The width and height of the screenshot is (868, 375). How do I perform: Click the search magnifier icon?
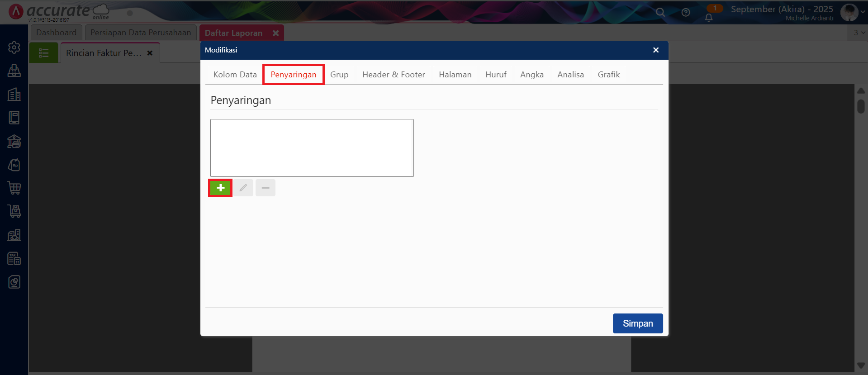pos(660,13)
